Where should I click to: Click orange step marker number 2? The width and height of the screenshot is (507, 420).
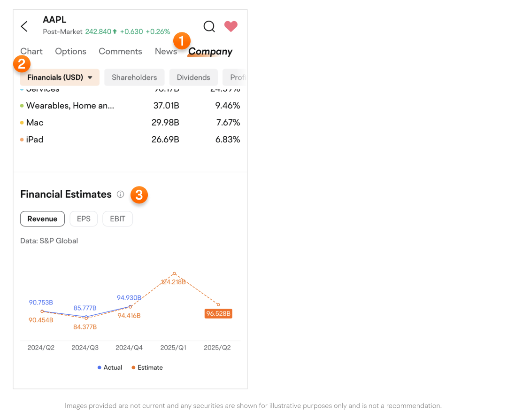(x=22, y=63)
